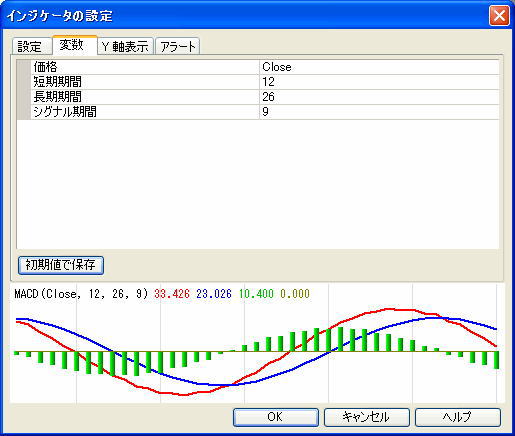Confirm with the OK button
The height and width of the screenshot is (436, 515).
[x=276, y=417]
